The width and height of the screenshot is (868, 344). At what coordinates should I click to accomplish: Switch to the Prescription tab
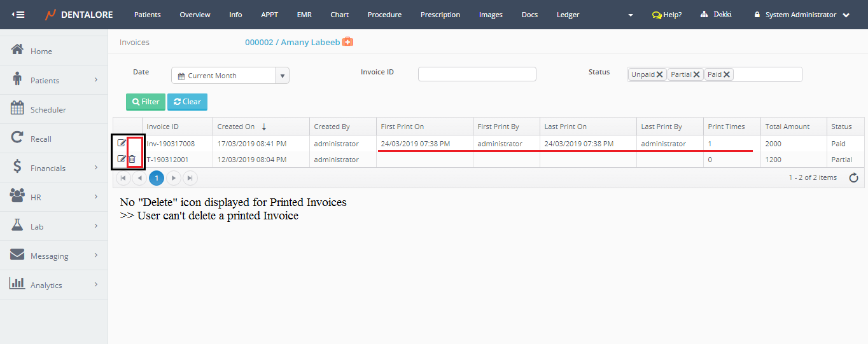440,15
